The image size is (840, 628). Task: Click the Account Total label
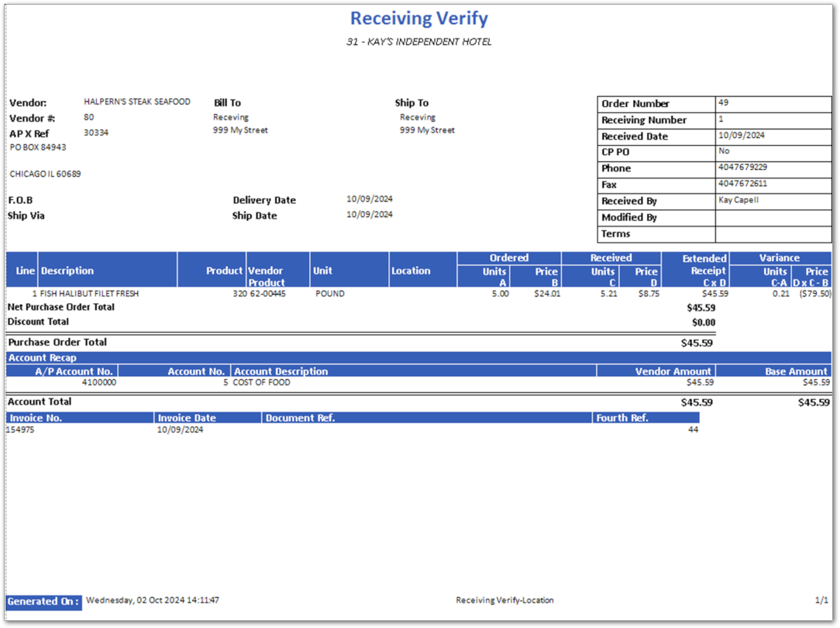pyautogui.click(x=40, y=402)
